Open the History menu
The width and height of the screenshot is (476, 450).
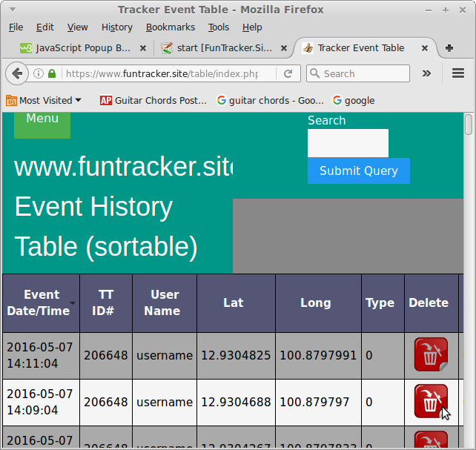click(x=116, y=27)
